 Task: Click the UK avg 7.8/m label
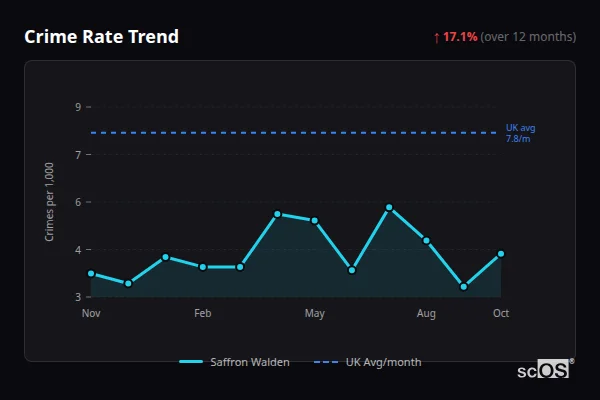520,133
